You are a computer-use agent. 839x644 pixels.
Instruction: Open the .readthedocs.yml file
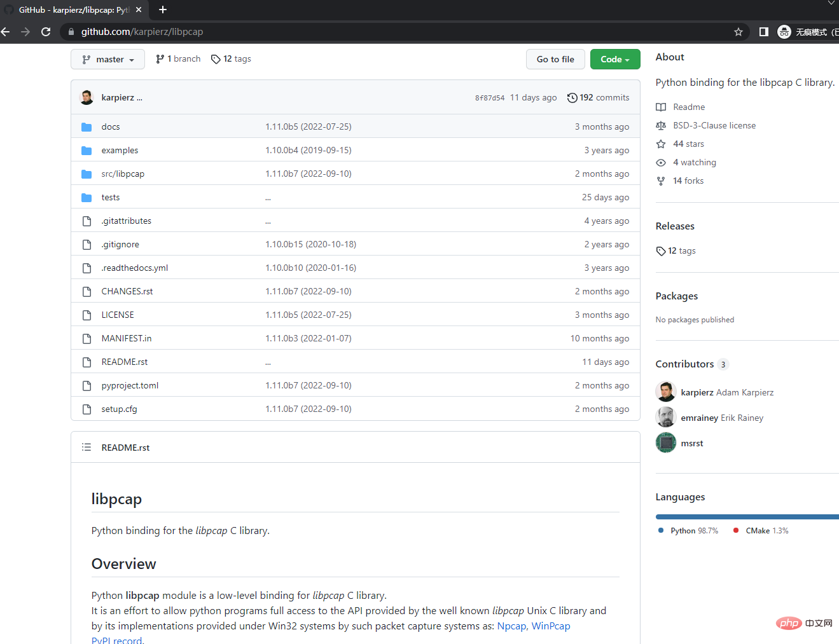click(135, 268)
